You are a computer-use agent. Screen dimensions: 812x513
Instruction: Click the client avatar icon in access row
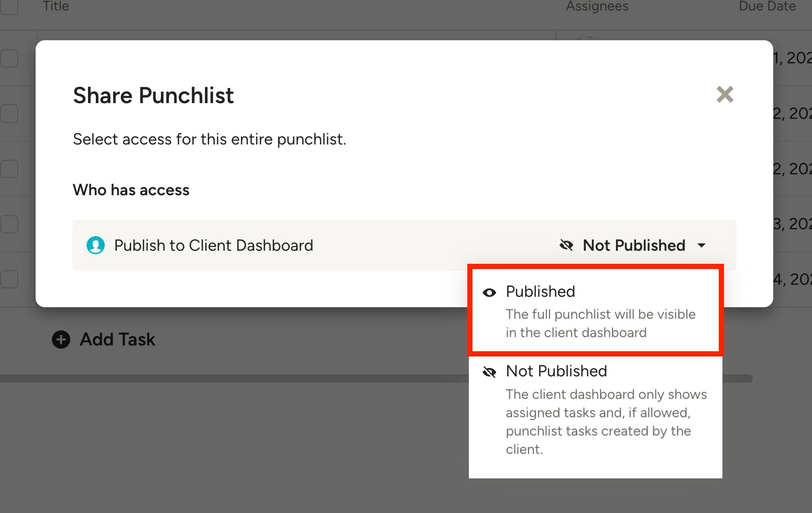[x=95, y=246]
